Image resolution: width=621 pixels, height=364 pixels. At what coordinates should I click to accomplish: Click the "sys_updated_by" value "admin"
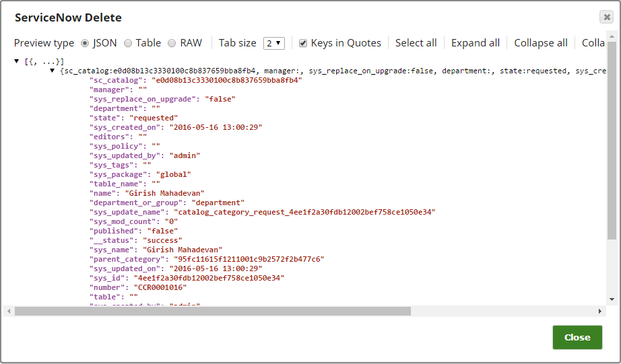point(185,156)
